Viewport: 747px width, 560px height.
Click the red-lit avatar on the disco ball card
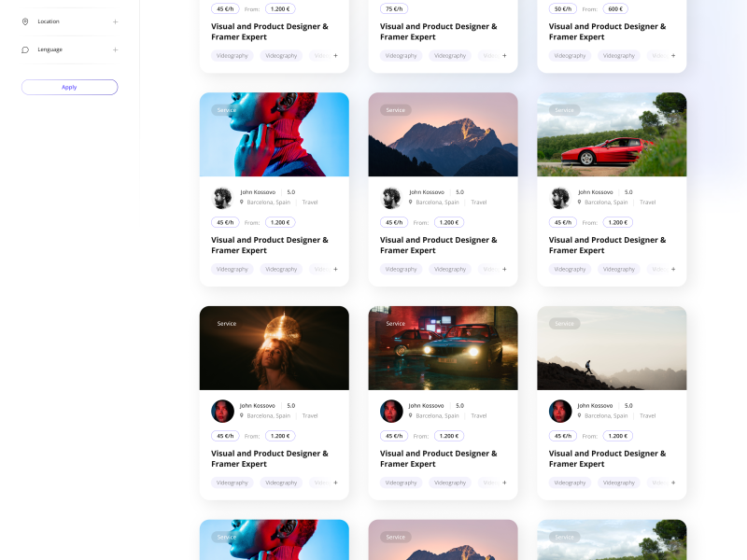pos(222,411)
